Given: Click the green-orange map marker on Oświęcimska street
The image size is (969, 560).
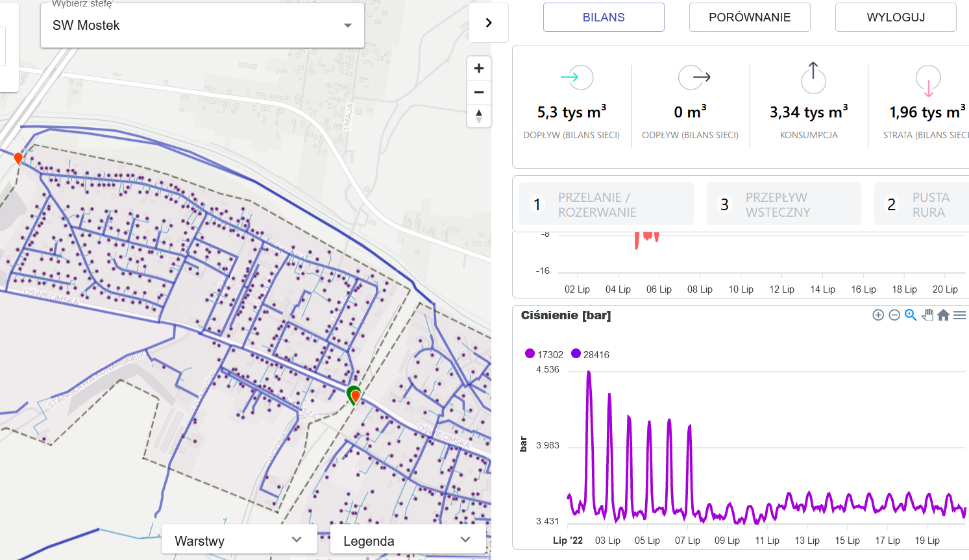Looking at the screenshot, I should 354,395.
